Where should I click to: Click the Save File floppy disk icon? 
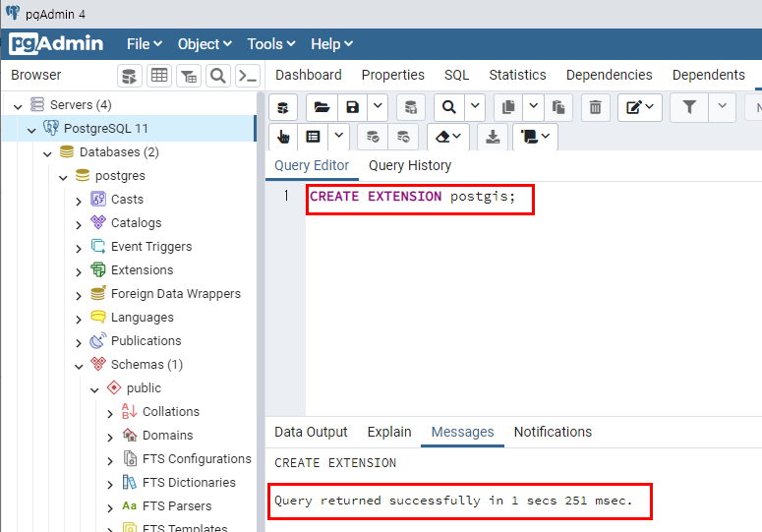point(352,107)
